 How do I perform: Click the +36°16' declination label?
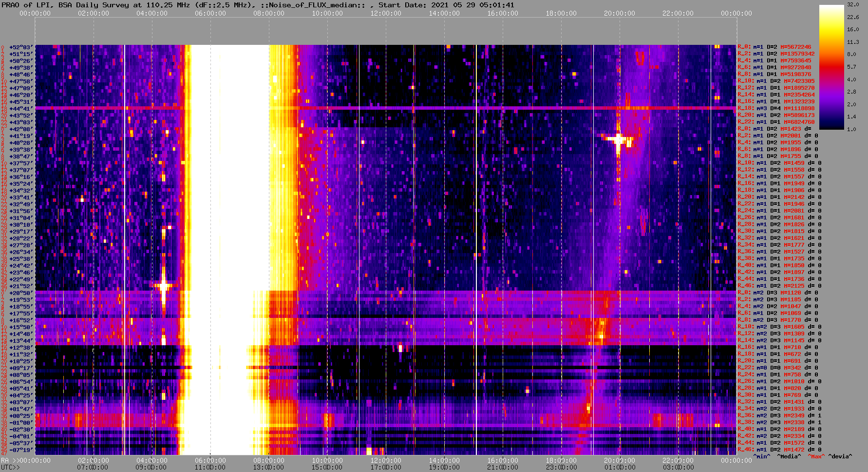[21, 177]
